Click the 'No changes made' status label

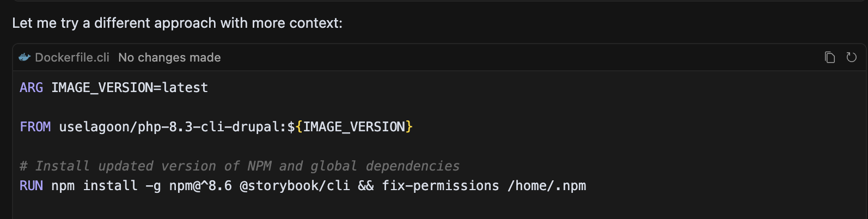click(x=169, y=57)
